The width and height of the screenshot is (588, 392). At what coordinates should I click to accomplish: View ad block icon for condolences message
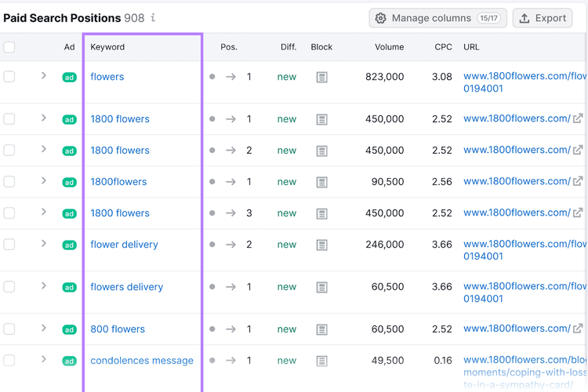pos(321,361)
